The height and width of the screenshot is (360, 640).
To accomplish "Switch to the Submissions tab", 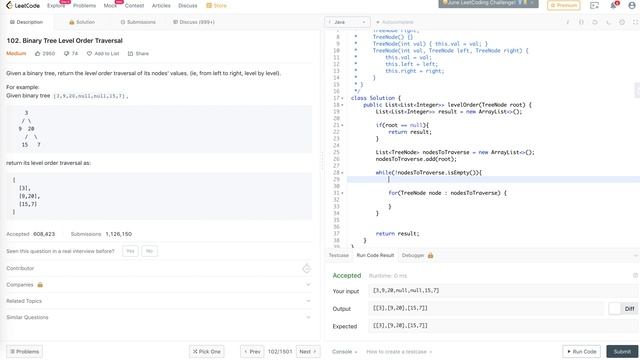I will 138,22.
